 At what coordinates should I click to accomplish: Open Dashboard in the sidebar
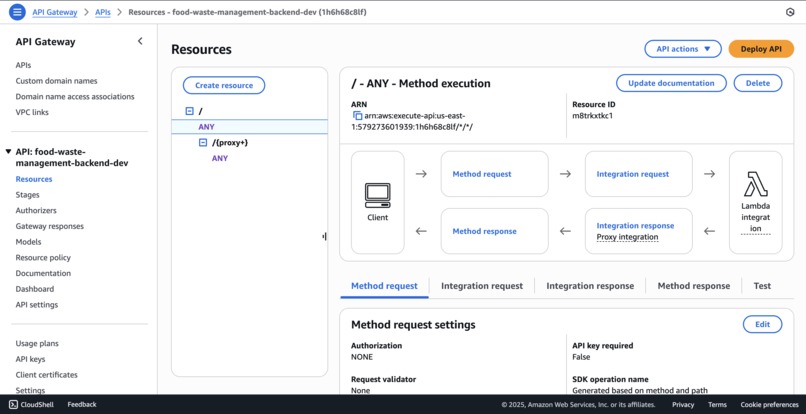pyautogui.click(x=34, y=289)
